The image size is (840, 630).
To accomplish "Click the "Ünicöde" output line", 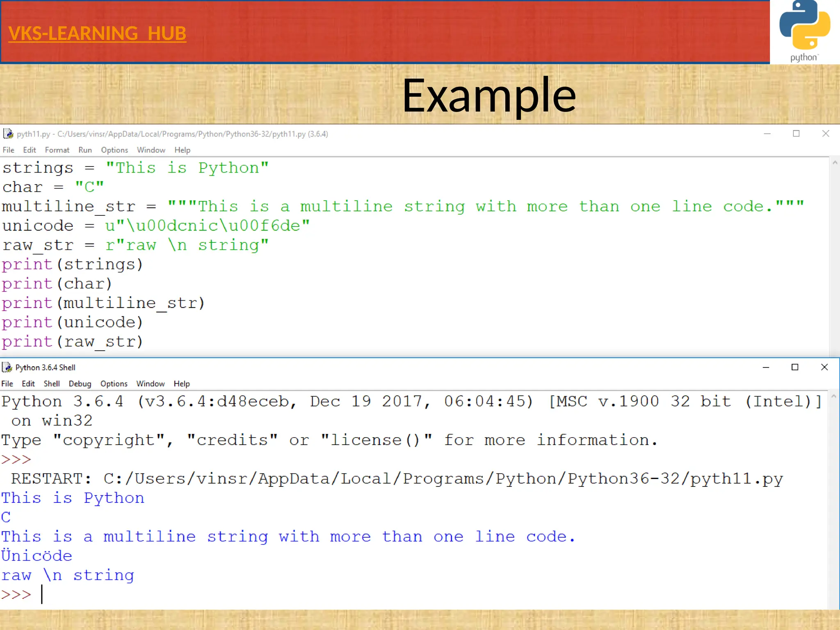I will click(37, 556).
